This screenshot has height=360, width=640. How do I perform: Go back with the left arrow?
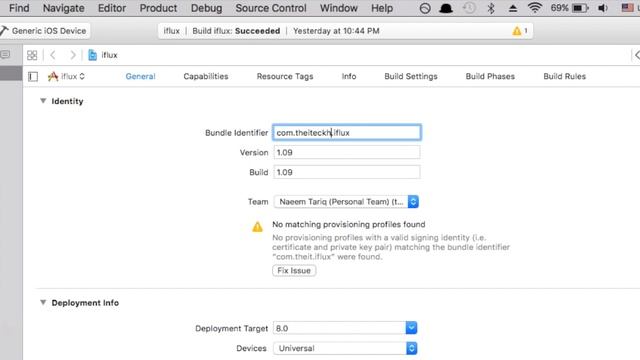53,55
